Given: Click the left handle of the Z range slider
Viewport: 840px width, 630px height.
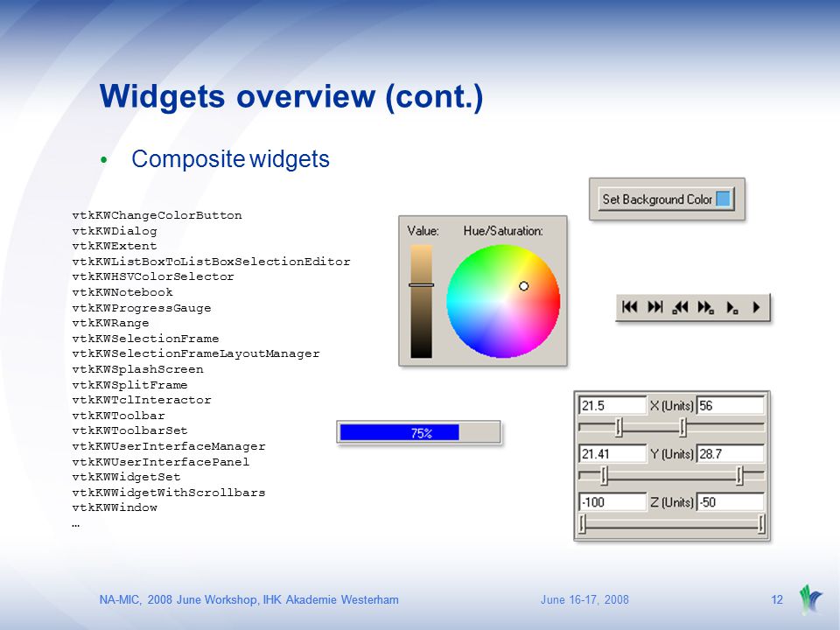Looking at the screenshot, I should 583,523.
